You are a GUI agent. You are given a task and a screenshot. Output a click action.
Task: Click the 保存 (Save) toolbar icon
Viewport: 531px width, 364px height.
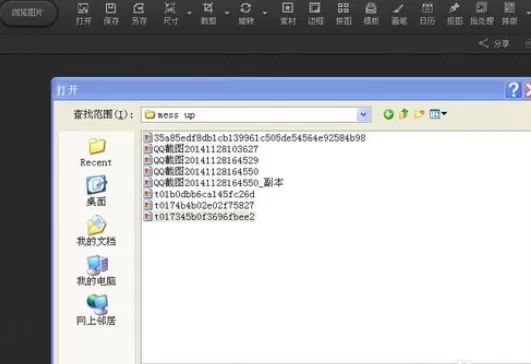pyautogui.click(x=111, y=14)
